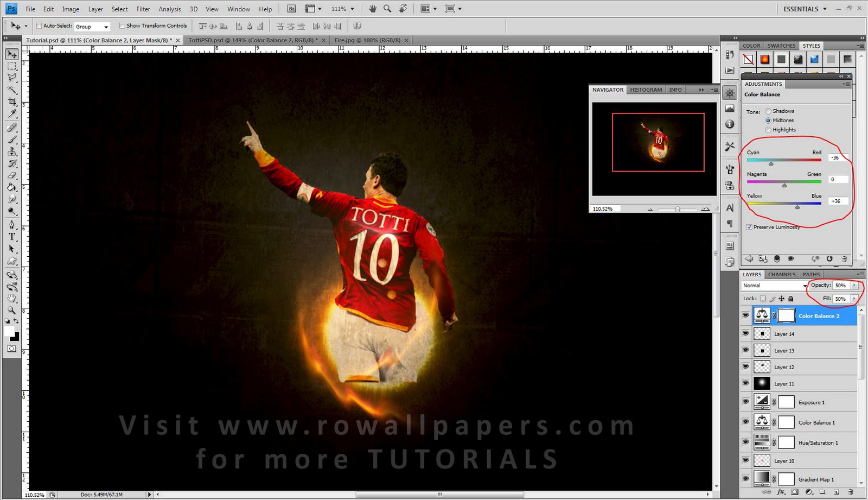Switch to the Channels tab
The height and width of the screenshot is (500, 868).
[x=782, y=274]
